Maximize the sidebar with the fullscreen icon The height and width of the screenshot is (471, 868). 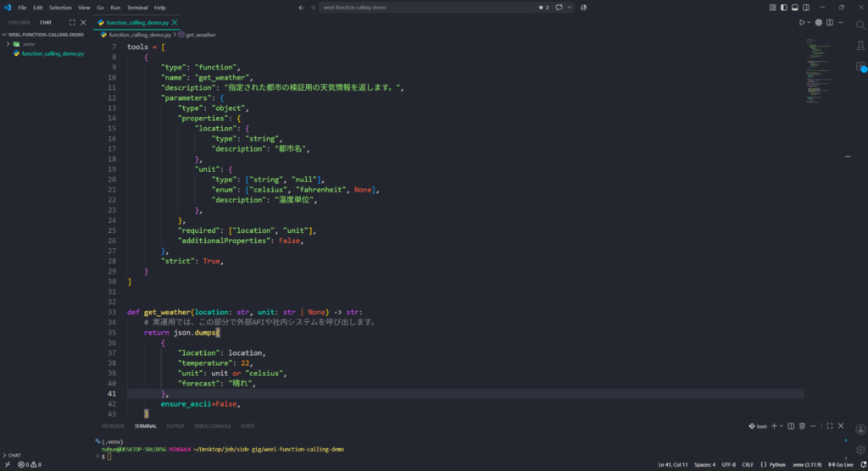72,23
